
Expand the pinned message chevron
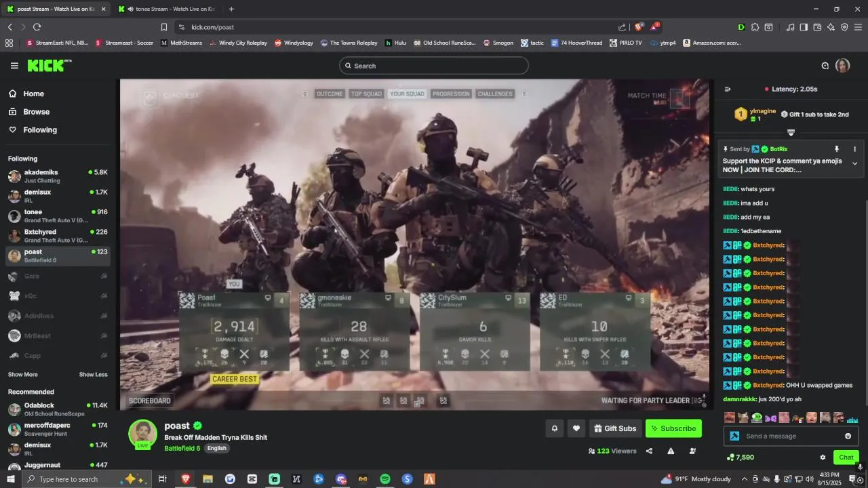(854, 163)
